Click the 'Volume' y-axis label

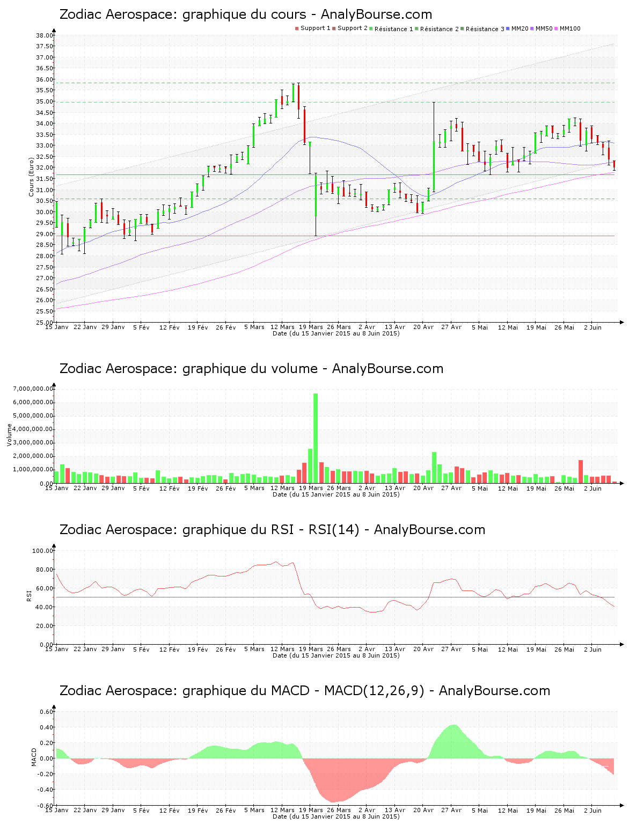9,435
